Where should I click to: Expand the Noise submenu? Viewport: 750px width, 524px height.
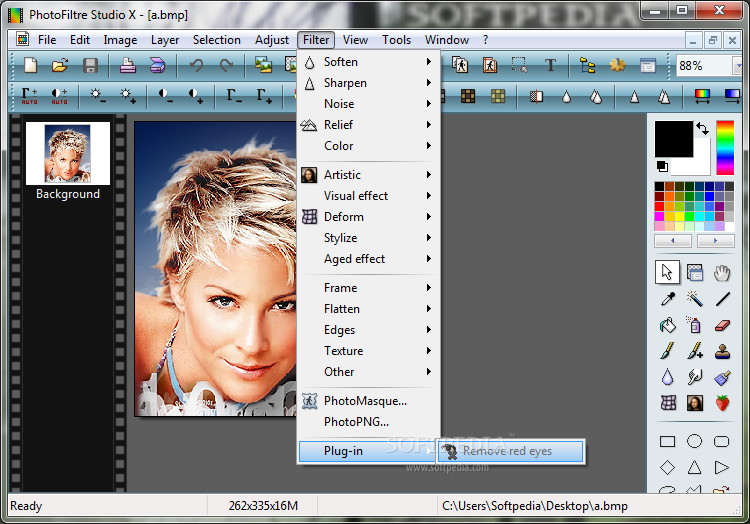[x=368, y=104]
